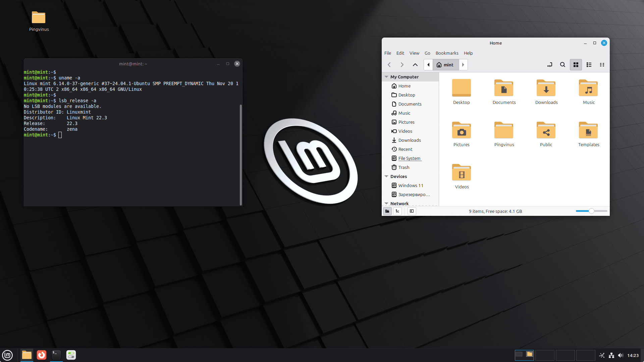The image size is (644, 362).
Task: Show sidebar tree view button
Action: 397,211
